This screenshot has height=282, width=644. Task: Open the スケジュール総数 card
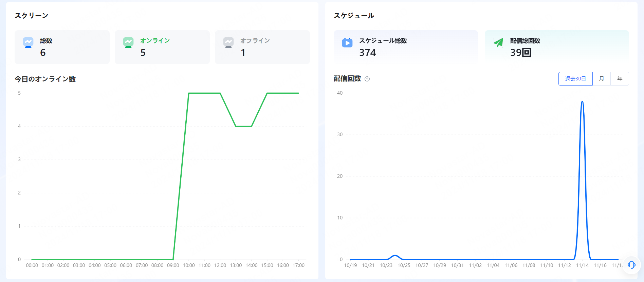(x=406, y=47)
